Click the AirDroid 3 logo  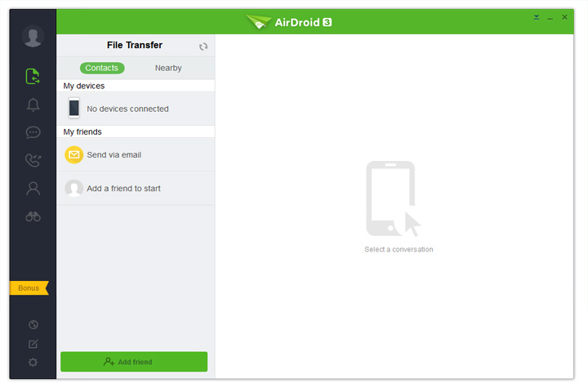(x=289, y=23)
